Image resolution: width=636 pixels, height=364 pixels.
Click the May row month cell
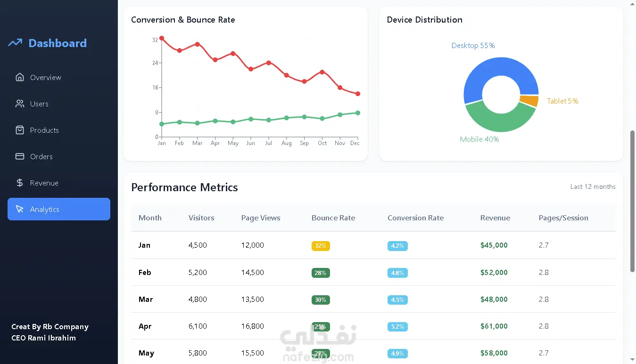click(146, 353)
